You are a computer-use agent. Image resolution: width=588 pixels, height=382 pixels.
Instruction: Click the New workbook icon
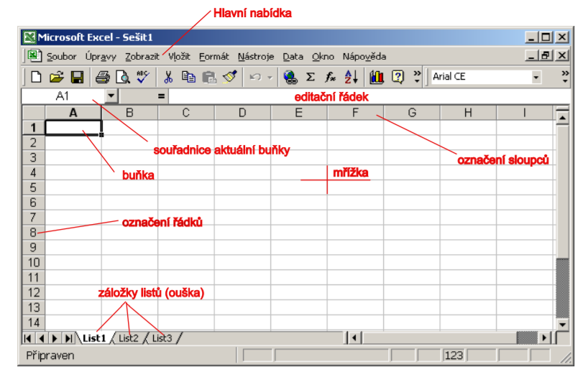coord(36,77)
